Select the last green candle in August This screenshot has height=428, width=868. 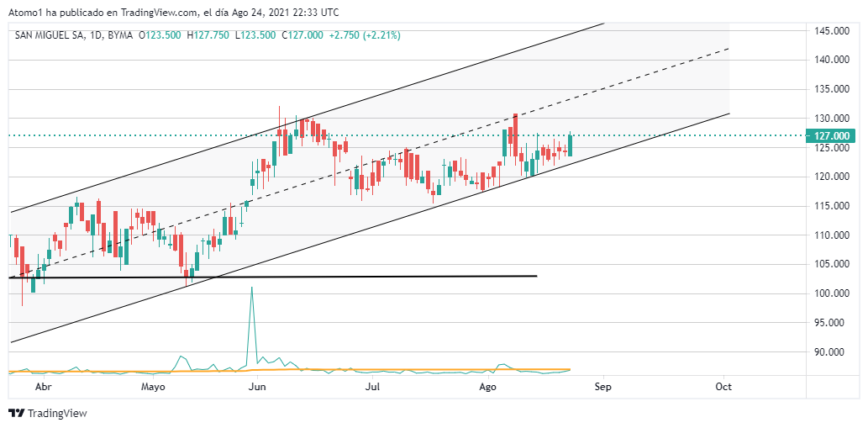coord(570,145)
